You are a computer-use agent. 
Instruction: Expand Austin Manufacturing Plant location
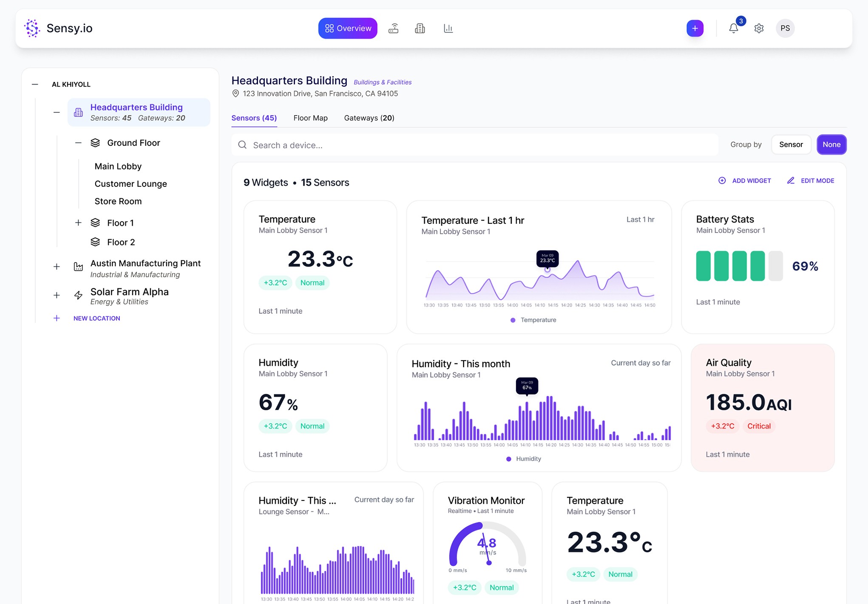57,267
